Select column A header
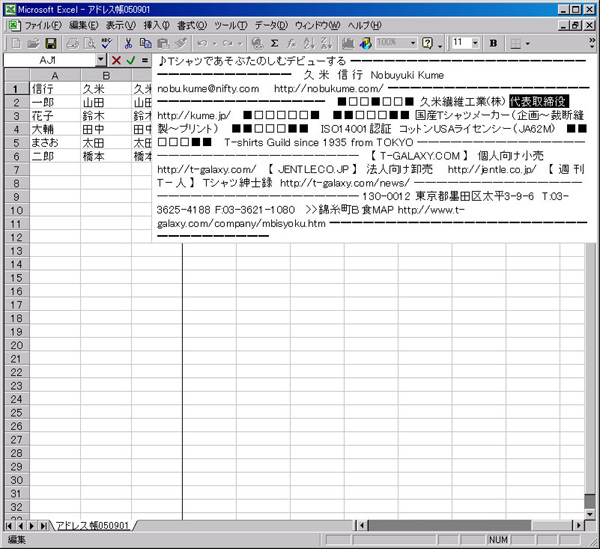The width and height of the screenshot is (600, 549). coord(55,75)
